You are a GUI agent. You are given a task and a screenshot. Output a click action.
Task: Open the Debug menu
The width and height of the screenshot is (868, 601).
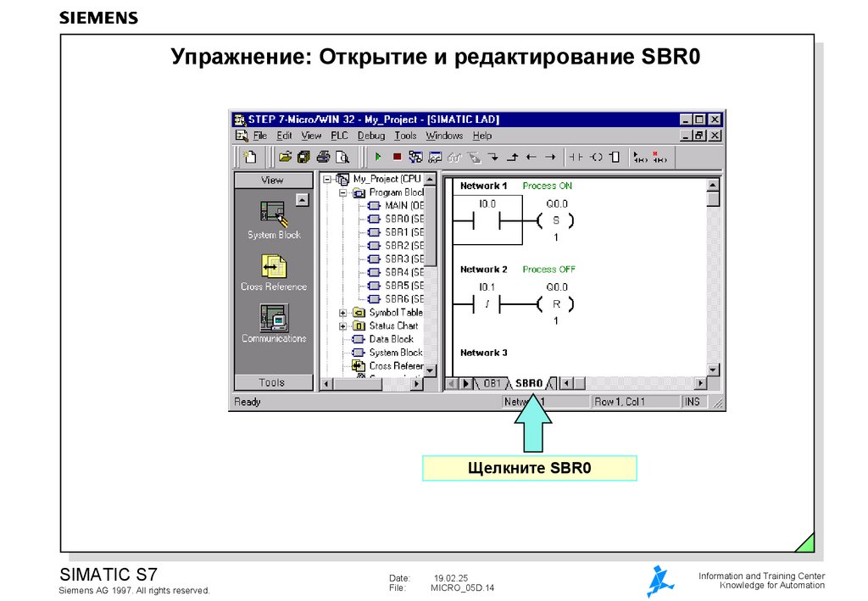point(371,136)
